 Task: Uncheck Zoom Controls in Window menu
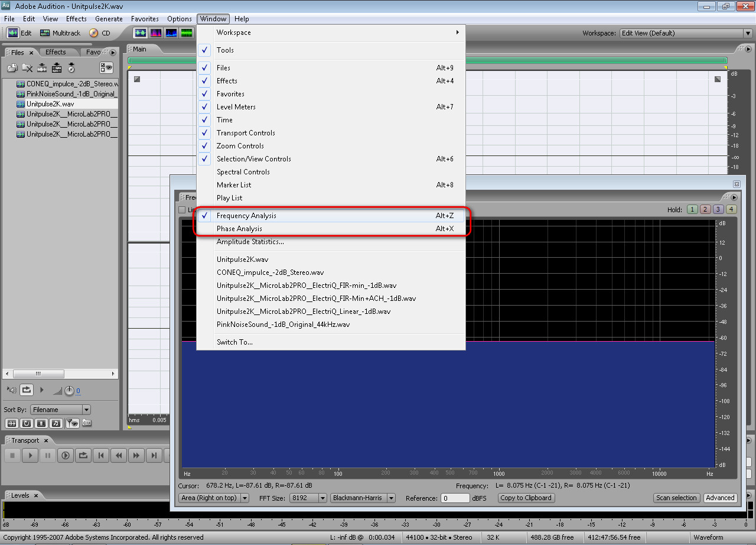coord(331,146)
